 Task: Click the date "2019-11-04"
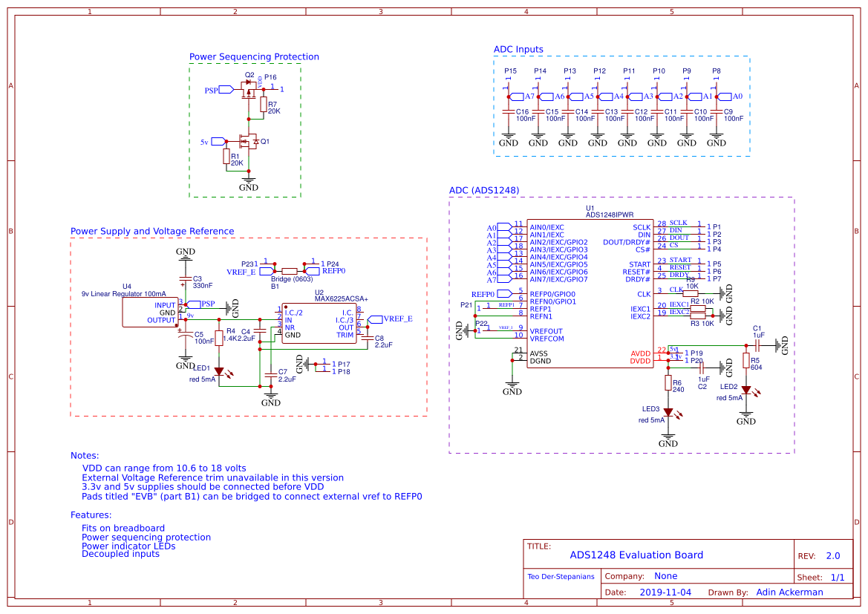coord(665,592)
